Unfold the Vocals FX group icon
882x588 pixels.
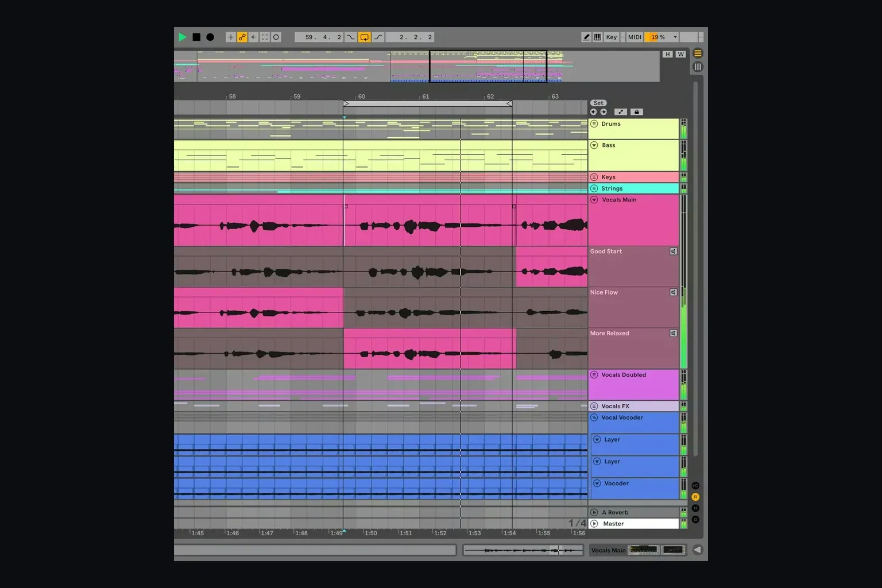594,406
